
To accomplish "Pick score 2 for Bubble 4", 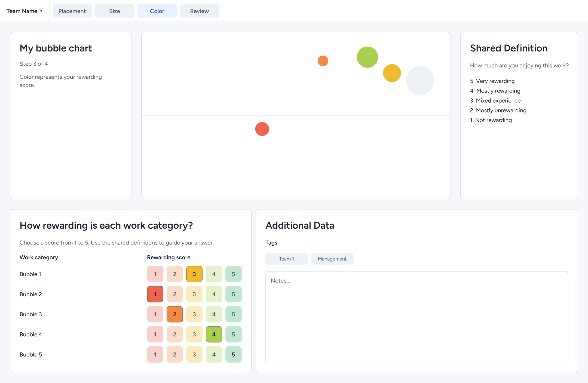I will tap(175, 335).
